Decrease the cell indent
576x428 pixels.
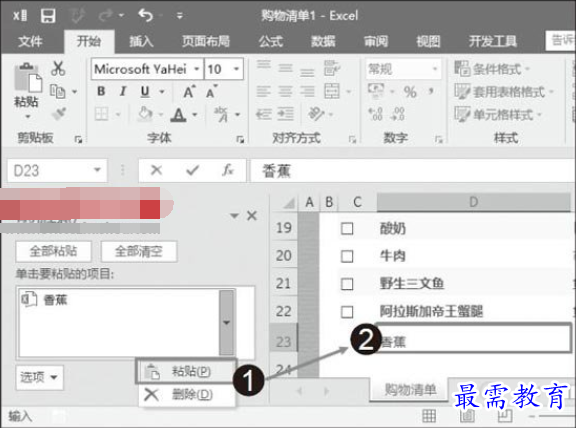click(x=263, y=114)
